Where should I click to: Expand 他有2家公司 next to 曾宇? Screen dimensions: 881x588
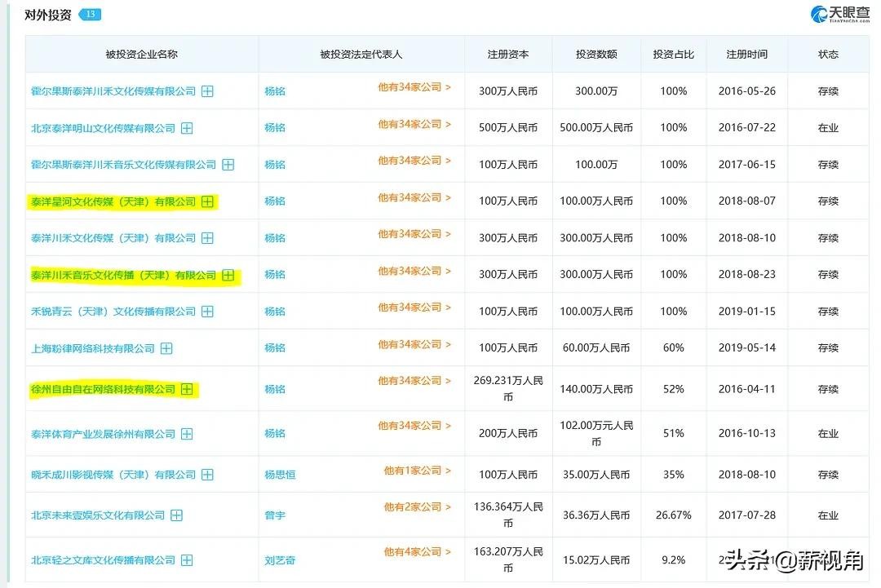pyautogui.click(x=417, y=507)
